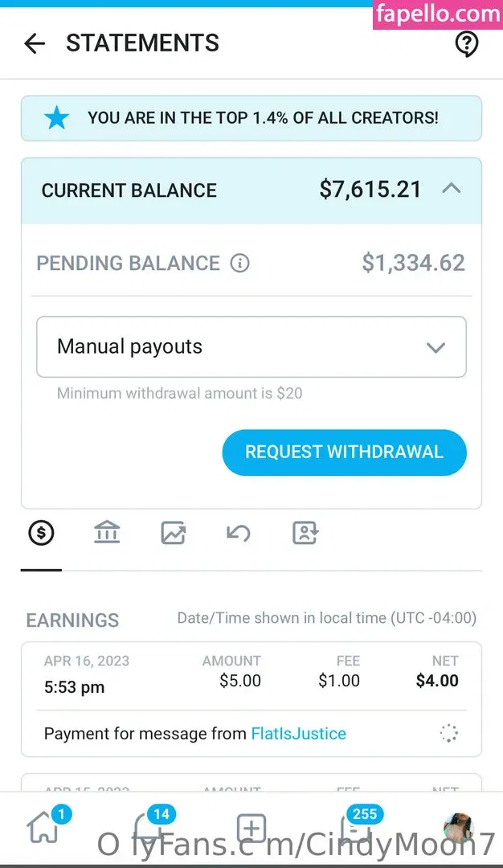This screenshot has height=868, width=503.
Task: Open the earnings statistics chart tab
Action: [173, 533]
